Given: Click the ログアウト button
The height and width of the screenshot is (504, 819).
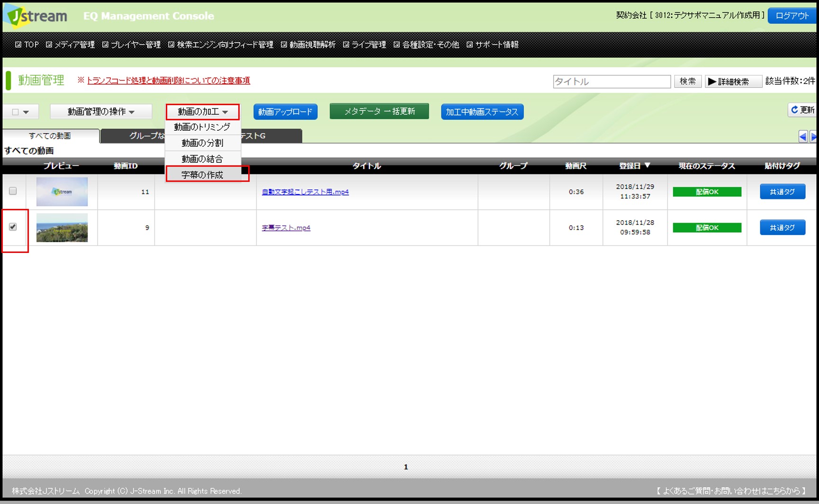Looking at the screenshot, I should 792,16.
